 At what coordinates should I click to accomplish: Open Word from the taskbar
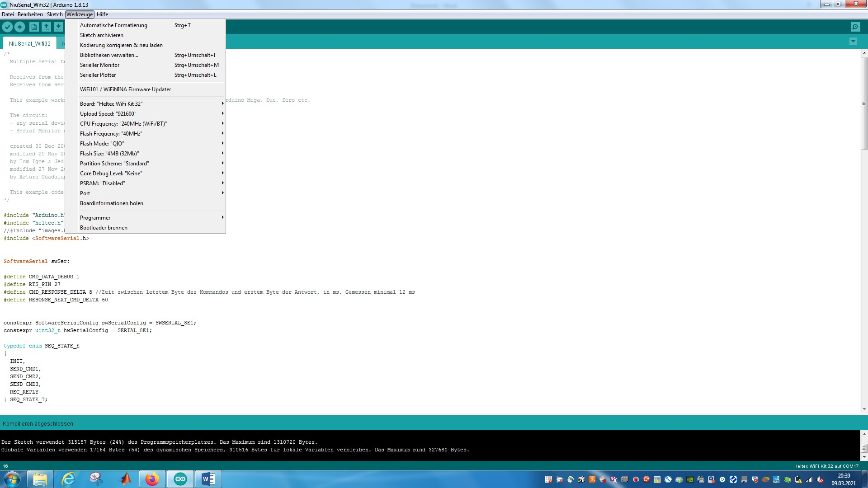pyautogui.click(x=208, y=479)
